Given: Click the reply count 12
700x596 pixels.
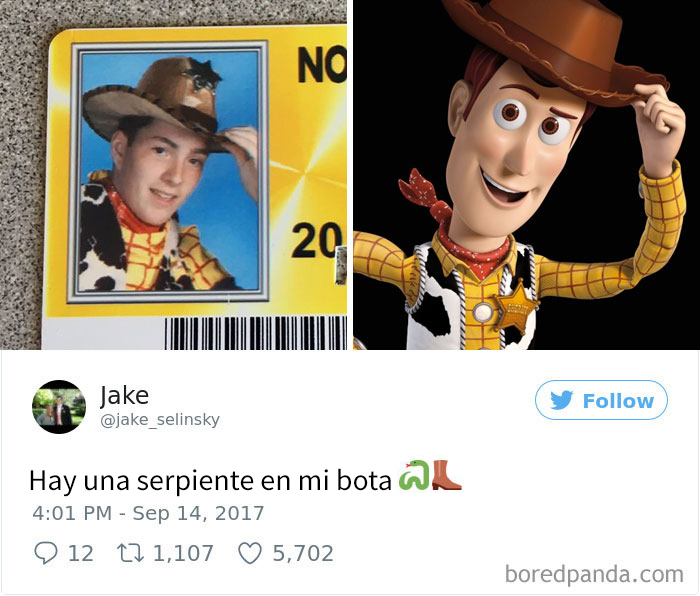Looking at the screenshot, I should (x=81, y=553).
